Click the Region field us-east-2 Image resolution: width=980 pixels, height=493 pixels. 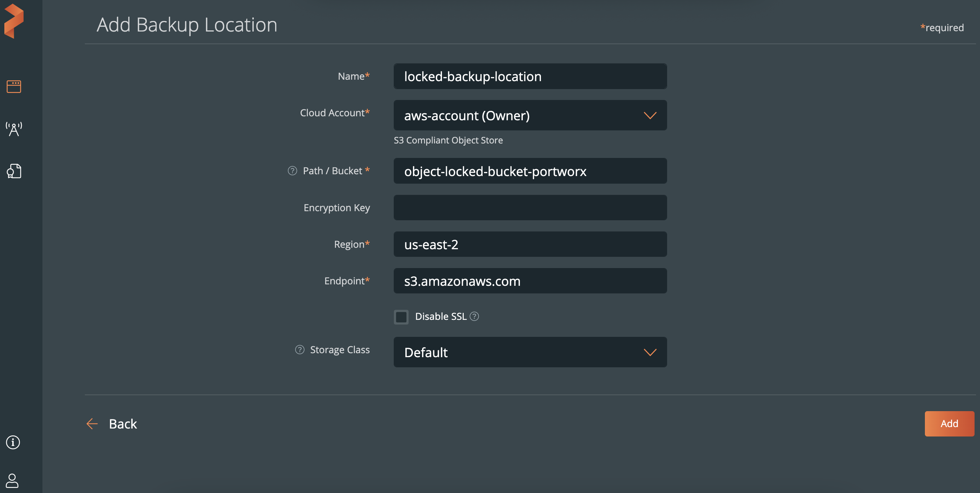click(530, 245)
